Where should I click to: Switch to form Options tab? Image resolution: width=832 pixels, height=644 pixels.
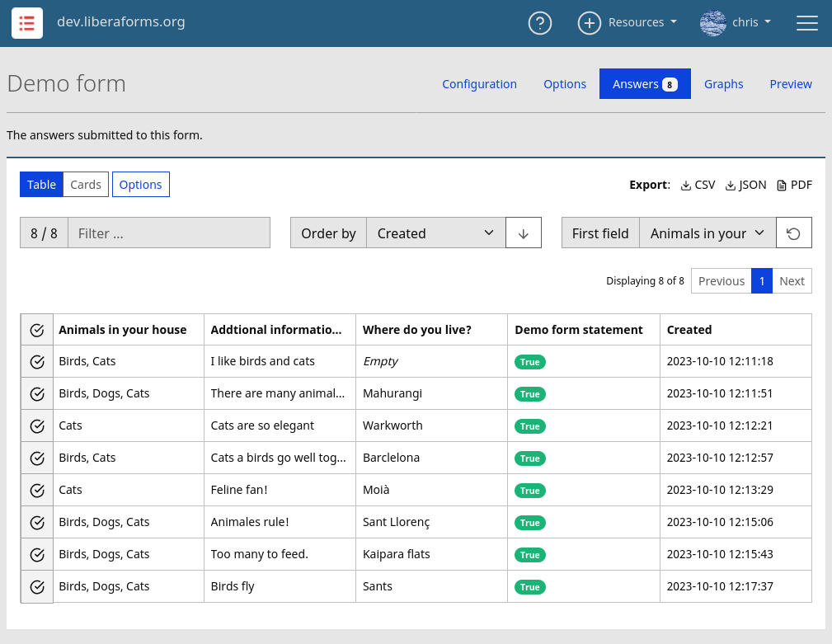565,84
